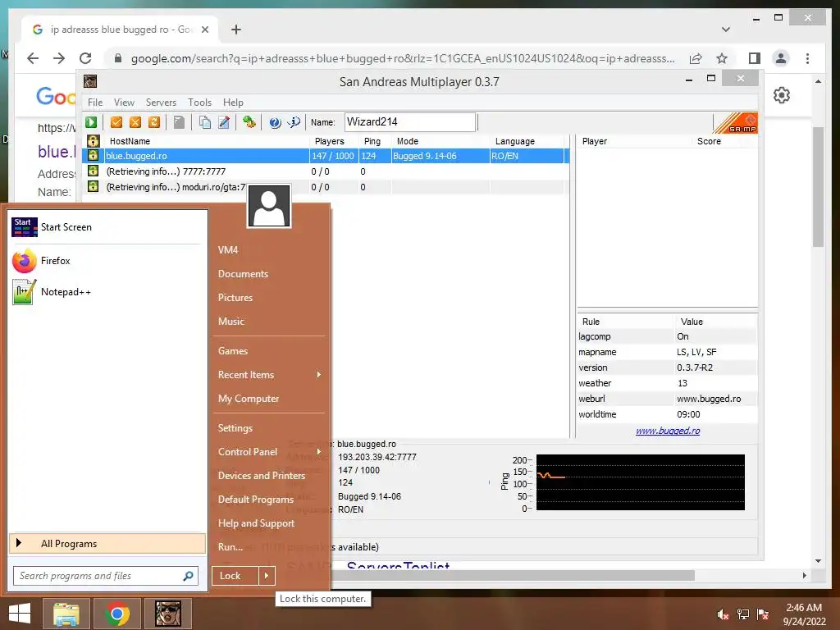840x630 pixels.
Task: Open Pictures from the Start menu
Action: click(x=235, y=297)
